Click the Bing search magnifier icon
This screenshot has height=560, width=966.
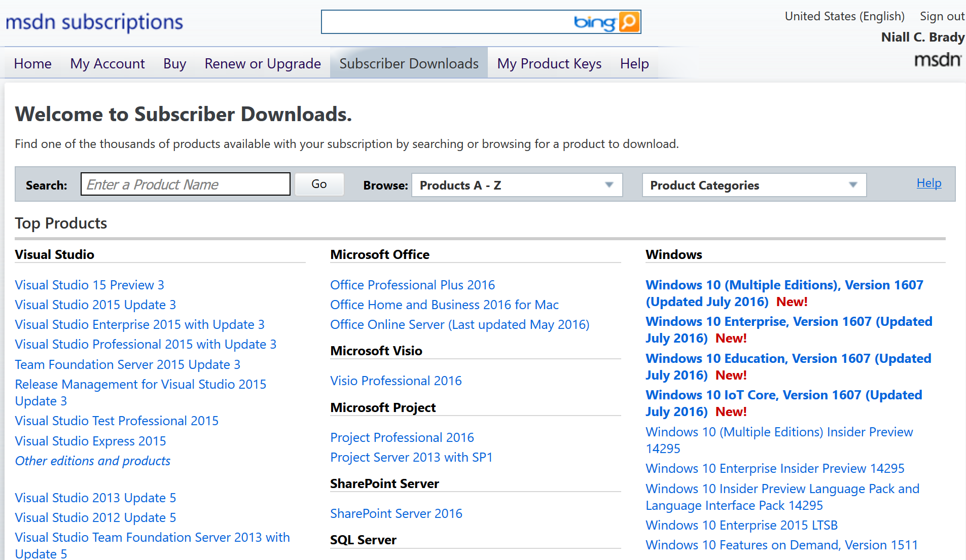click(629, 22)
